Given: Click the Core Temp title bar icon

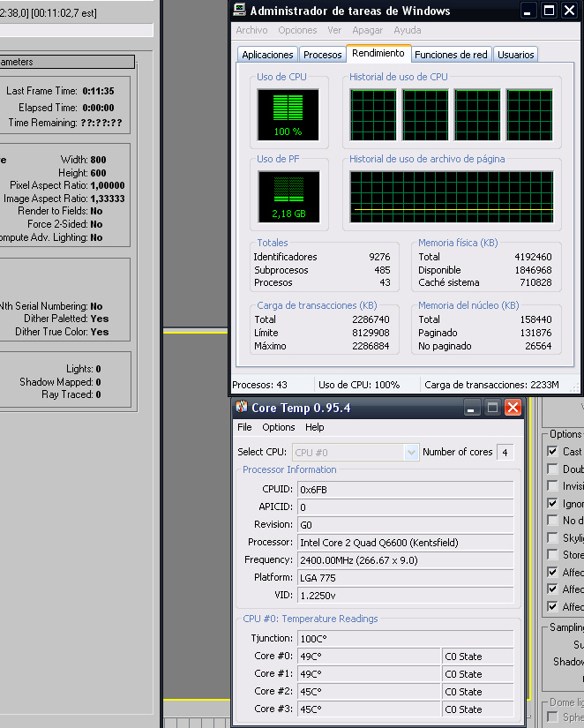Looking at the screenshot, I should (242, 407).
